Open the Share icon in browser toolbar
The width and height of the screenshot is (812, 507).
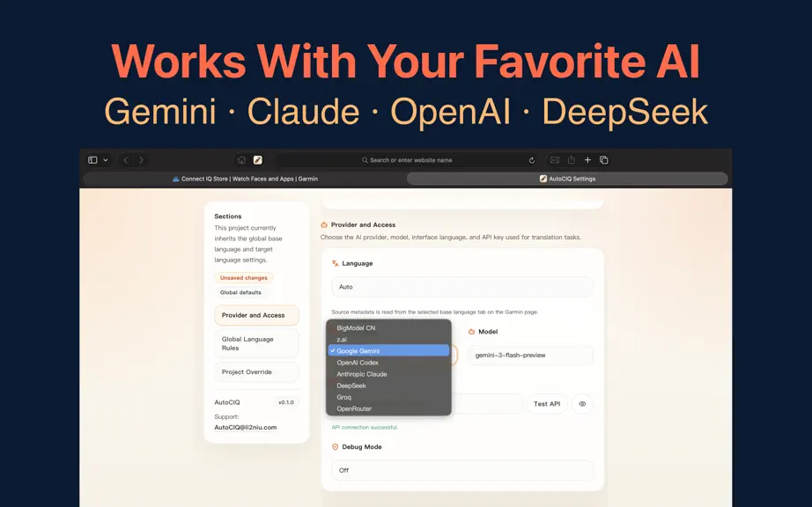572,160
